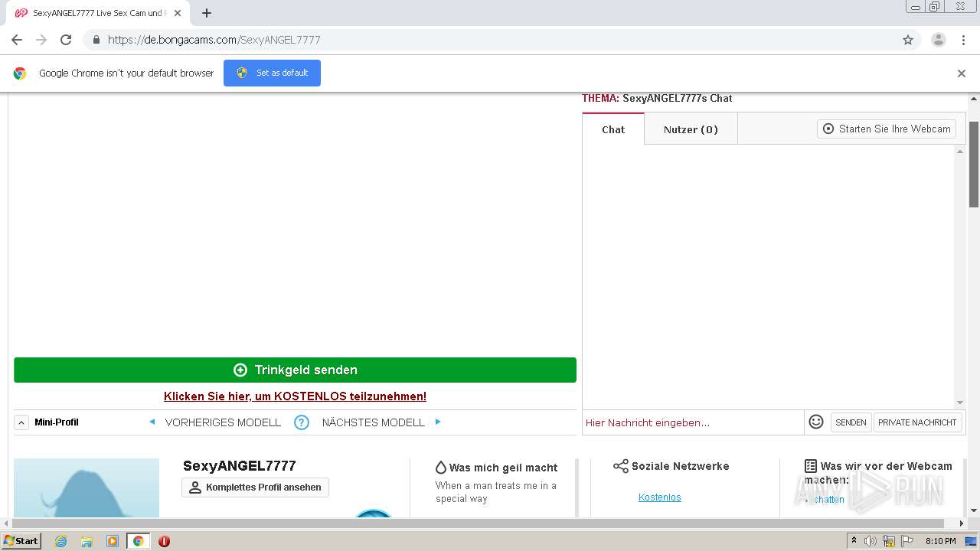Open the question mark help icon
This screenshot has width=980, height=551.
coord(302,422)
